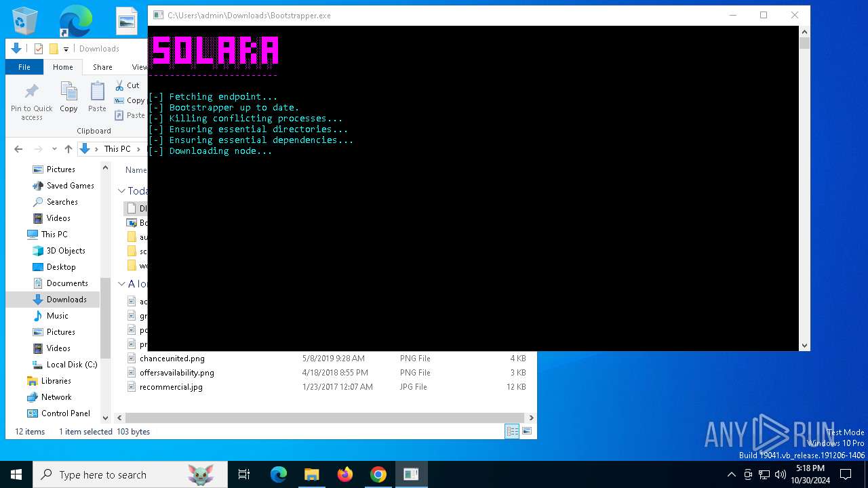This screenshot has width=868, height=488.
Task: Click the Bootstrapper.exe console title bar icon
Action: point(158,15)
